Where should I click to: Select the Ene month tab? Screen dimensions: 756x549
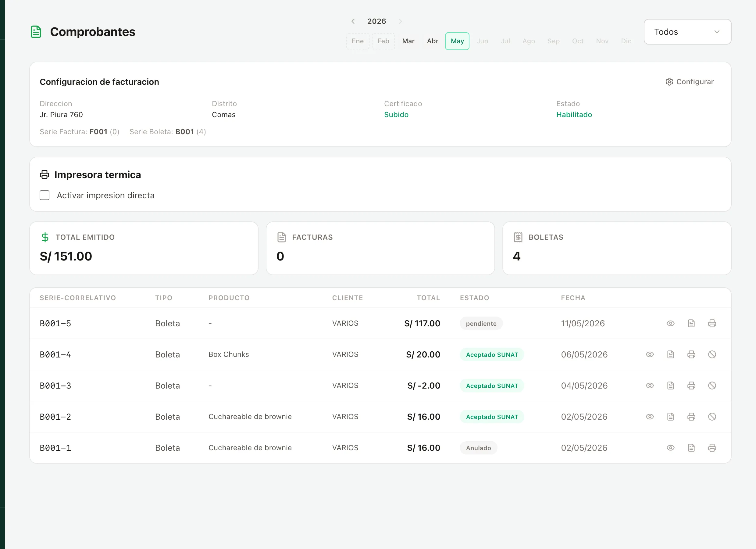pyautogui.click(x=357, y=41)
